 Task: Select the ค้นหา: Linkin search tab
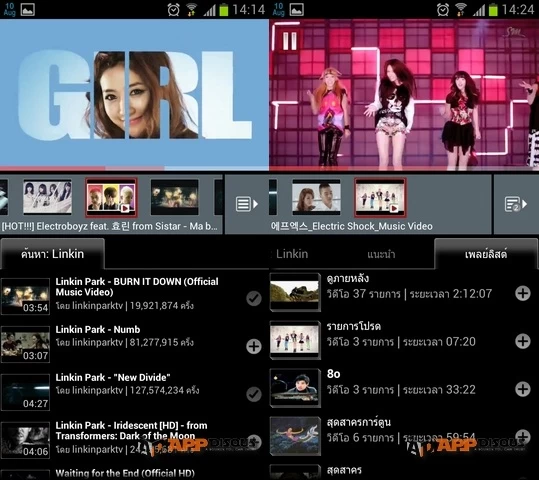click(x=52, y=254)
